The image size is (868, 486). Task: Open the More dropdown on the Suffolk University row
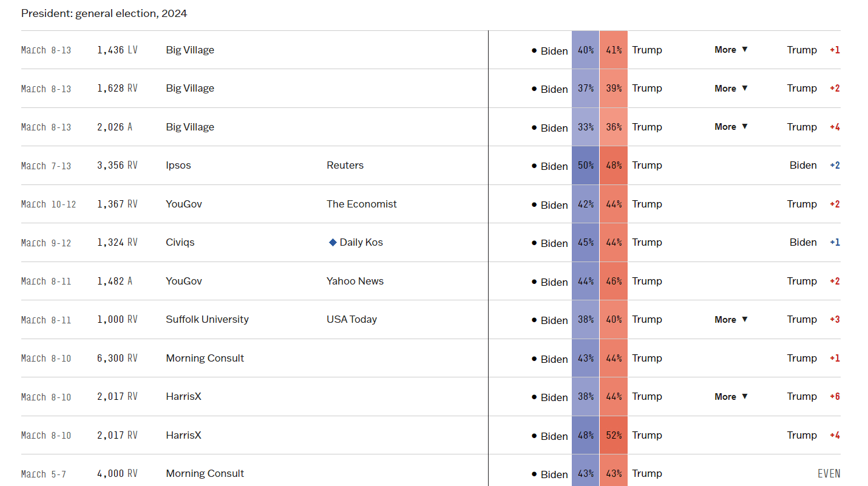pos(730,319)
